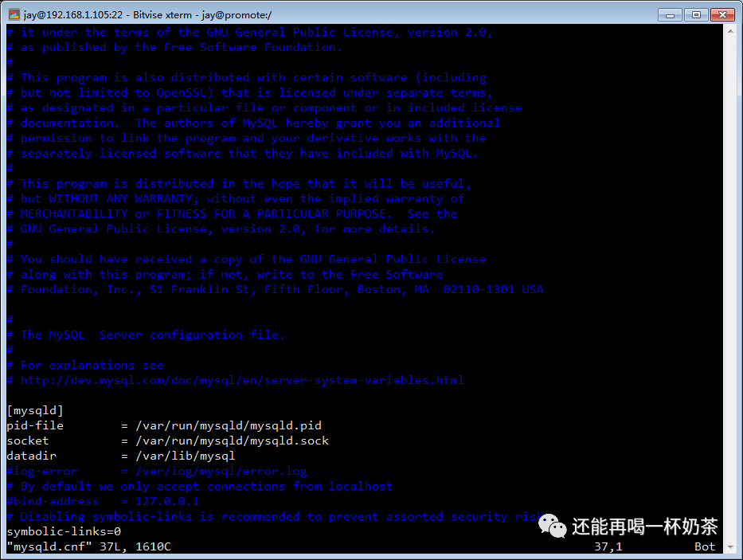
Task: Click the '/var/lib/mysql' path value
Action: 186,456
